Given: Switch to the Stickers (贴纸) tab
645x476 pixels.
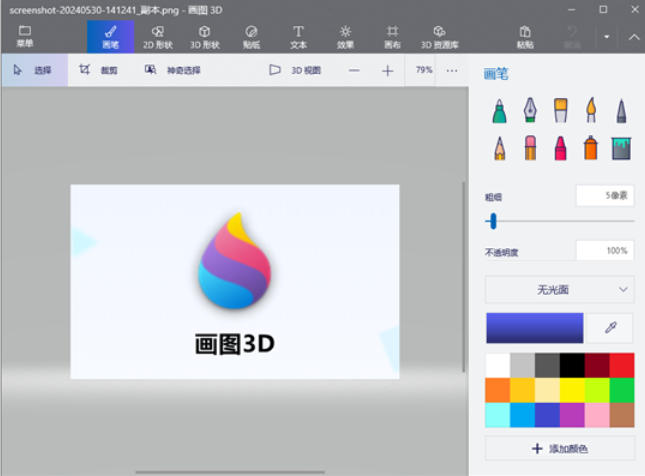Looking at the screenshot, I should [251, 37].
